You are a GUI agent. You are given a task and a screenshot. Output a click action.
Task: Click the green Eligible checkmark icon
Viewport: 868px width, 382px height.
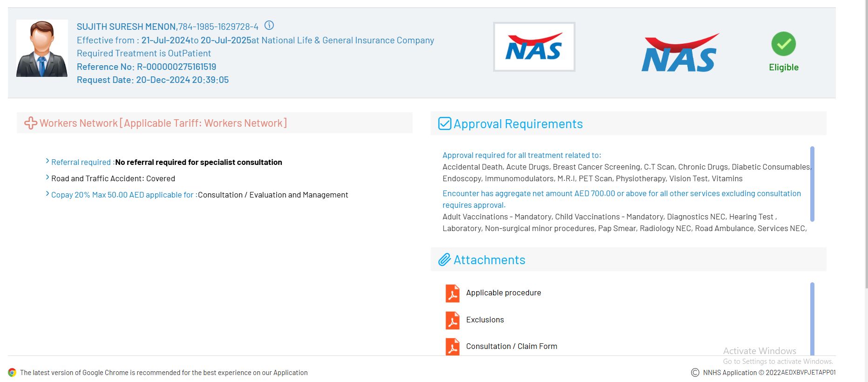tap(784, 44)
